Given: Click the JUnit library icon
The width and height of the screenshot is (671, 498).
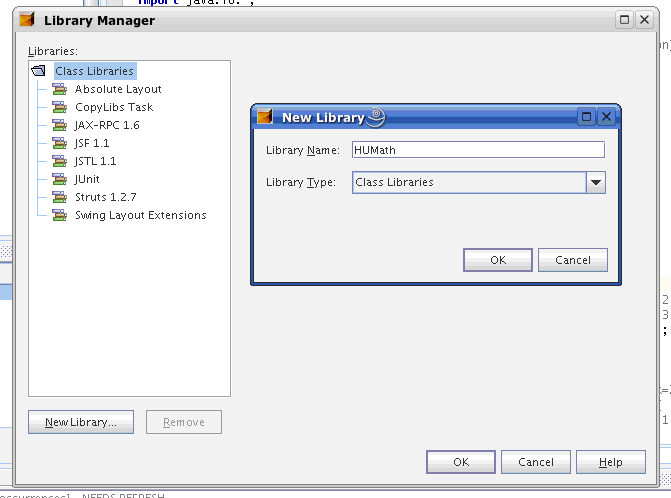Looking at the screenshot, I should tap(59, 179).
